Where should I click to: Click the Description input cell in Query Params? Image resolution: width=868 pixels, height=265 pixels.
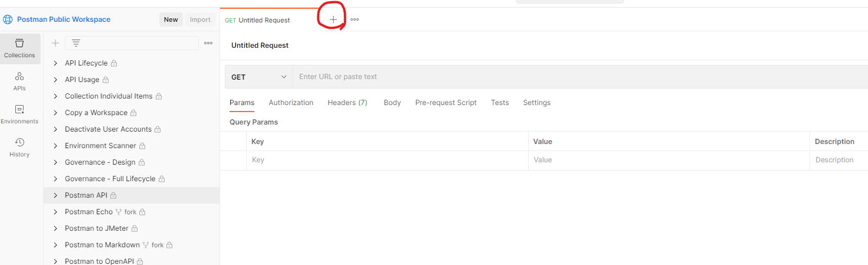click(839, 160)
